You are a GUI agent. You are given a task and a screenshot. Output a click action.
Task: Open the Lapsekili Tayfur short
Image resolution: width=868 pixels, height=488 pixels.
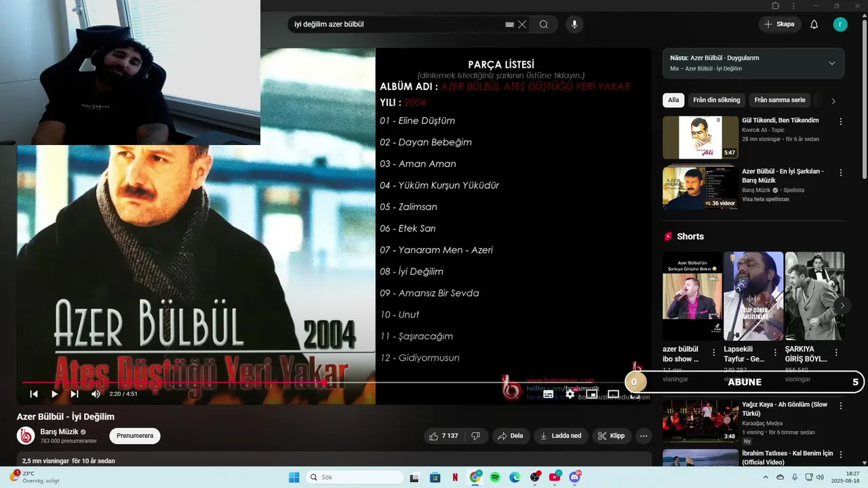[x=753, y=296]
